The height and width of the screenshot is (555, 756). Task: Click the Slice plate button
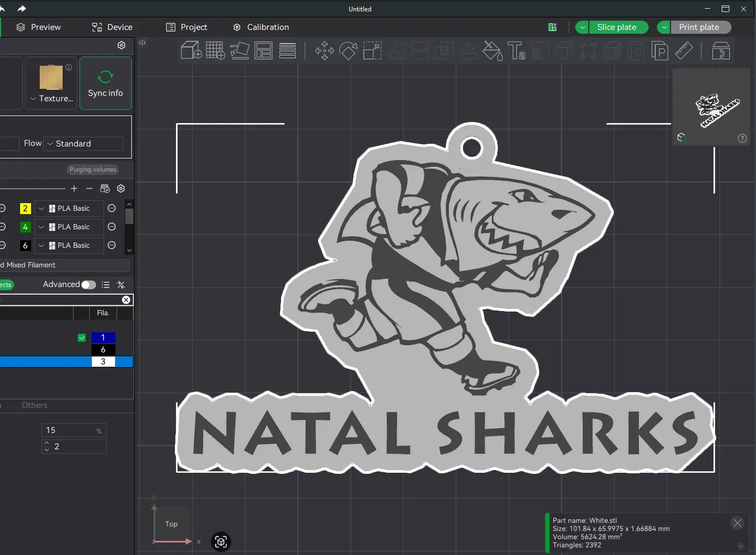(619, 27)
